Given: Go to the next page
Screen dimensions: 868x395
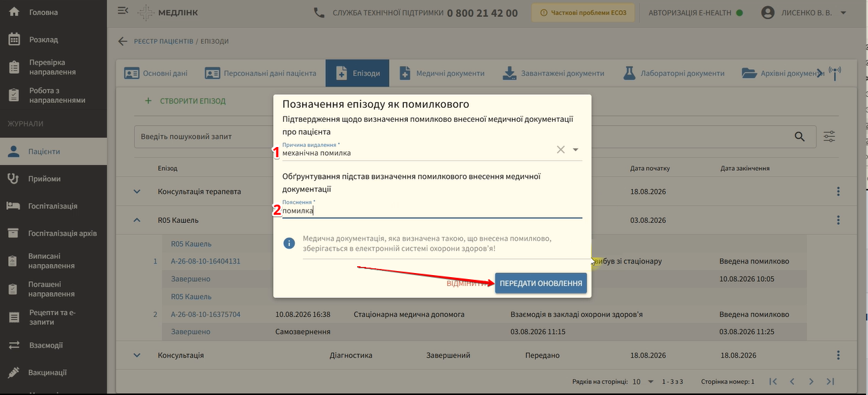Looking at the screenshot, I should [811, 381].
